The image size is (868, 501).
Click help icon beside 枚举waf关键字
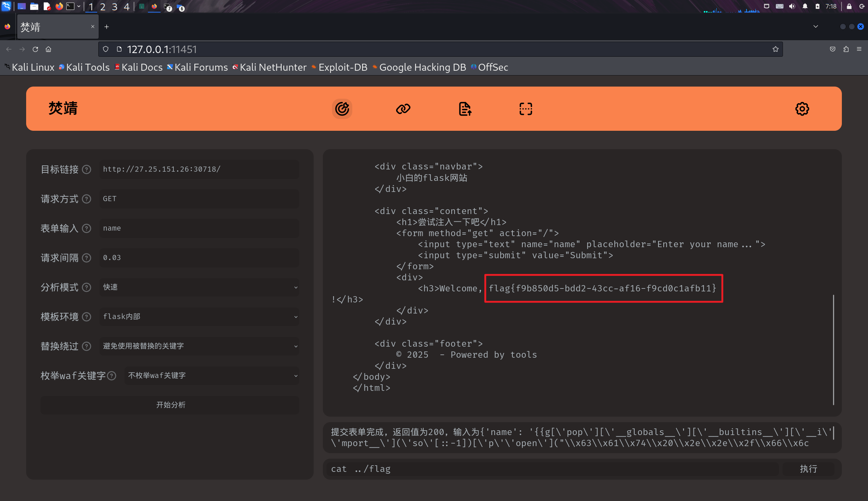[112, 376]
